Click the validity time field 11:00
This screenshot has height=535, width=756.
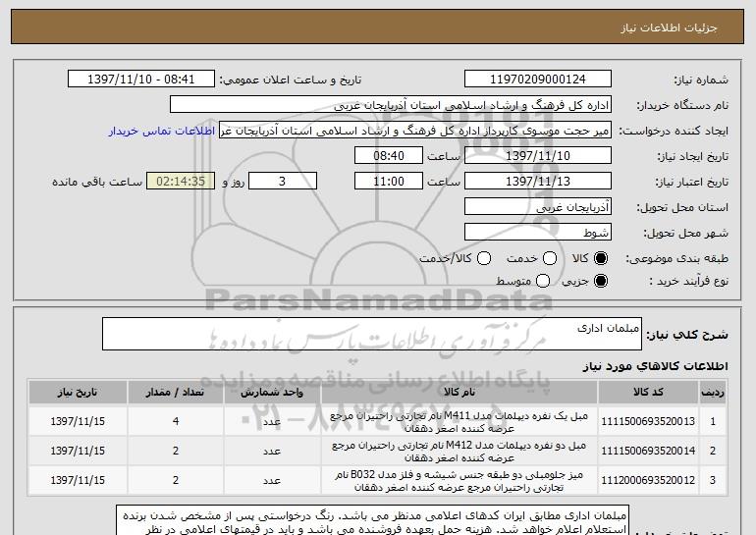point(389,182)
